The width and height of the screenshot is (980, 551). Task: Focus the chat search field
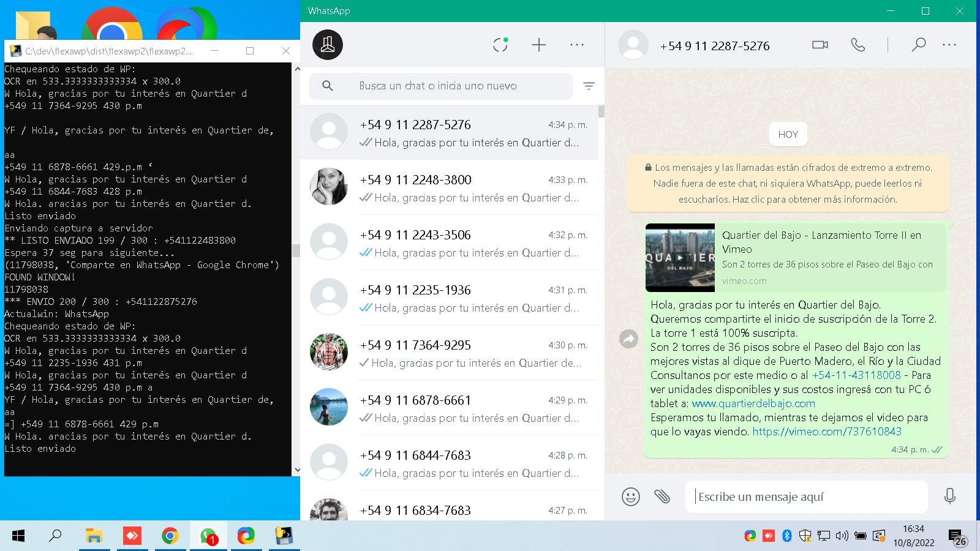tap(441, 86)
